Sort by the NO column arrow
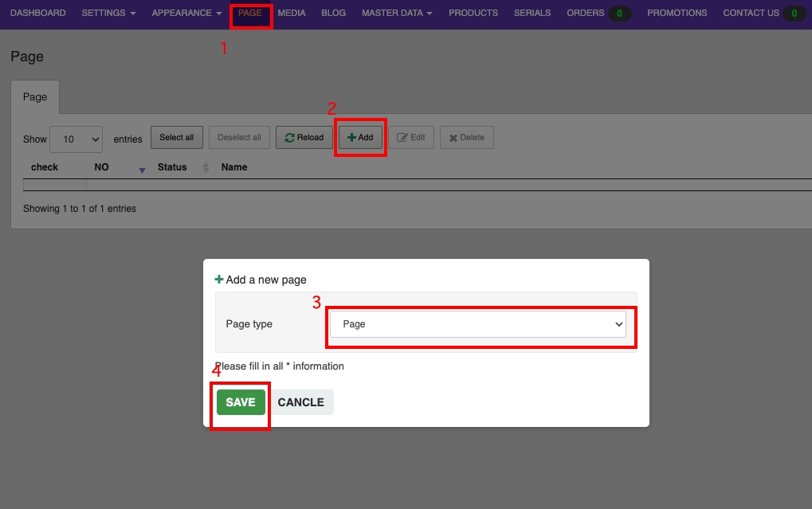The image size is (812, 509). pyautogui.click(x=142, y=169)
